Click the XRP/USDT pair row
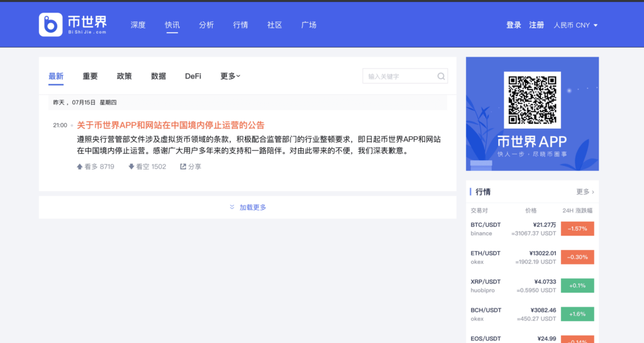Screen dimensions: 644x343 click(532, 286)
